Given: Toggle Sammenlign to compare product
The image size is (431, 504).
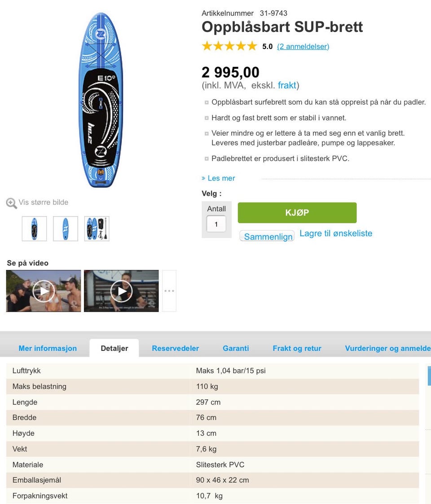Looking at the screenshot, I should pyautogui.click(x=267, y=236).
